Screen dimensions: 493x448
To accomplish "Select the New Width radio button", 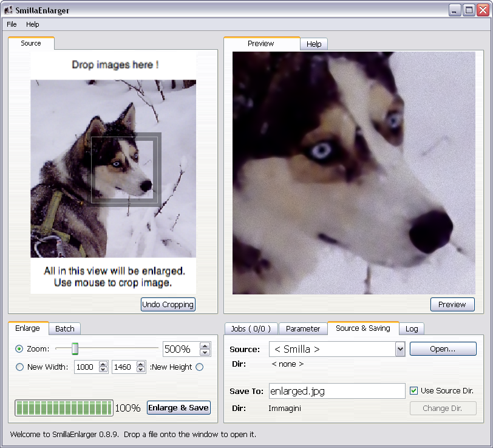I will (x=19, y=367).
